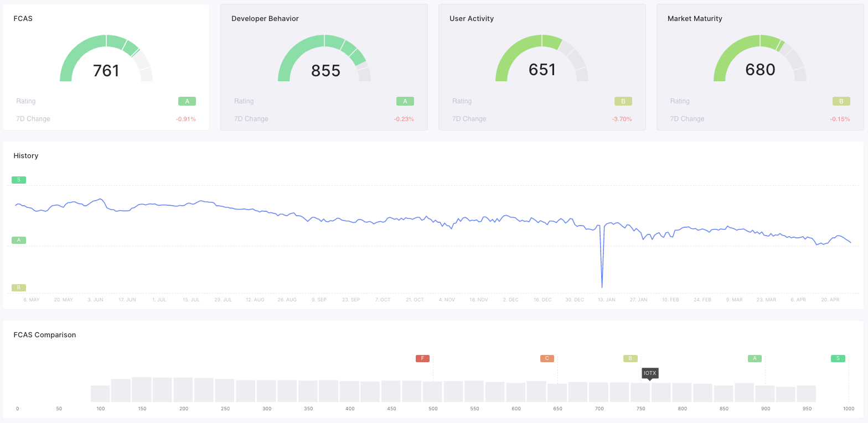
Task: Click the A rating badge in Developer Behavior
Action: point(405,101)
